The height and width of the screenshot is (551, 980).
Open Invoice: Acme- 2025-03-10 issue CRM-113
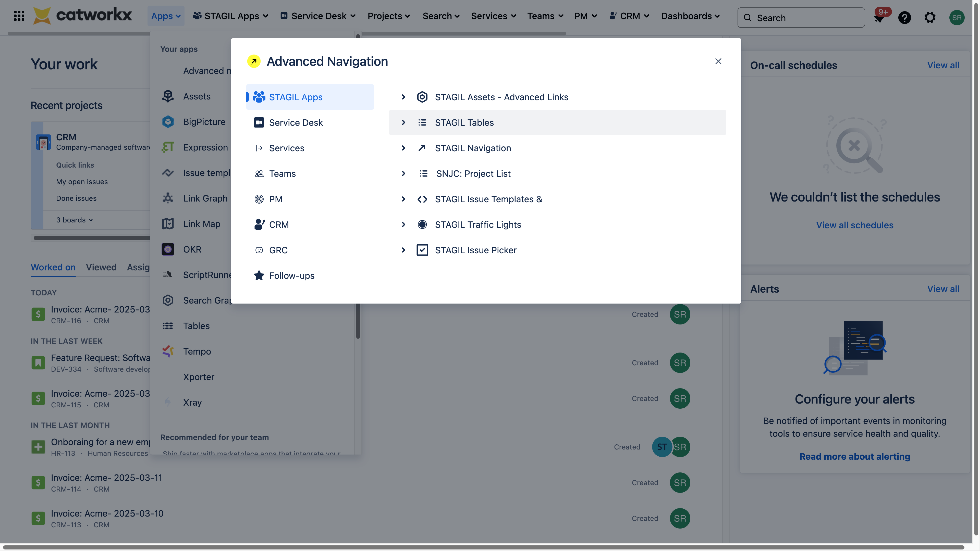point(107,514)
